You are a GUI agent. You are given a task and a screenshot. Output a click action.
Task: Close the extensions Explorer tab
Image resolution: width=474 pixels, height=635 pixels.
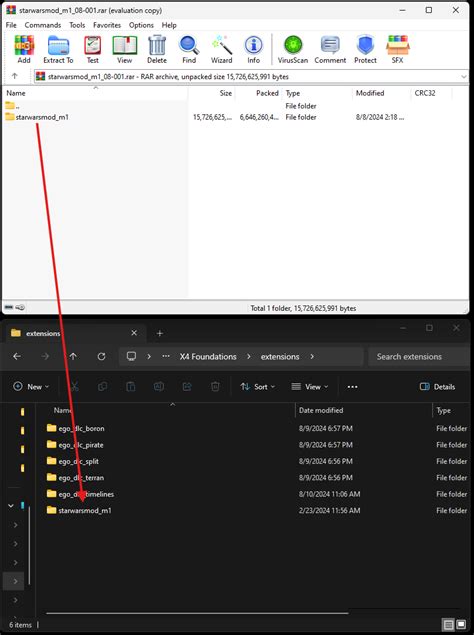134,333
